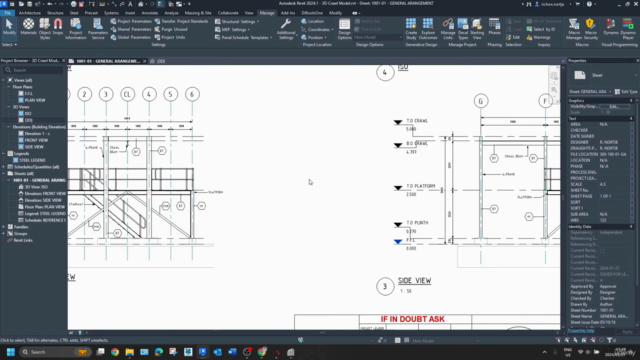Switch to the View ribbon tab

[249, 13]
